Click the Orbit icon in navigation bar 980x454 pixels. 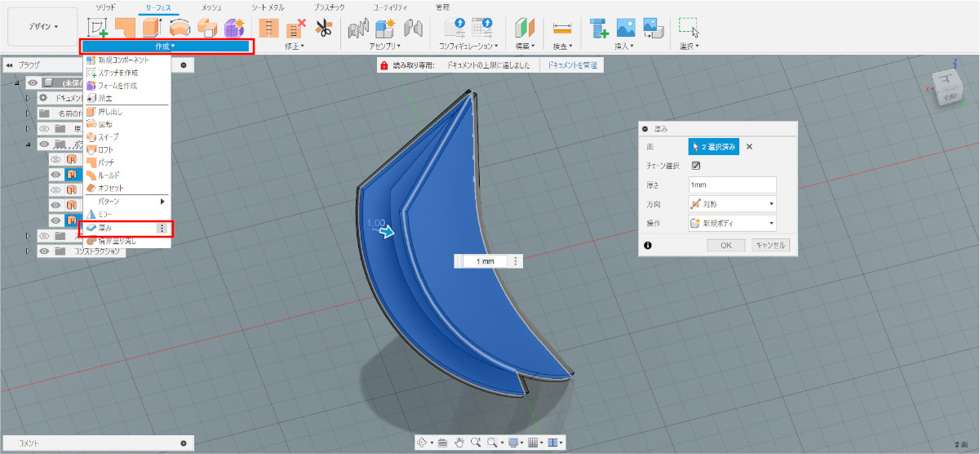coord(423,442)
